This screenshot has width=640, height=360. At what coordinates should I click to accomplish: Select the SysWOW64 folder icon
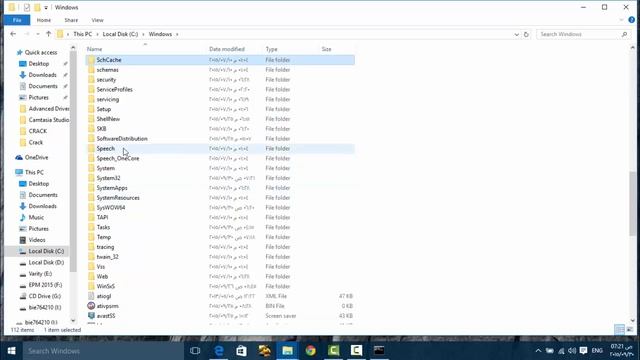coord(91,207)
